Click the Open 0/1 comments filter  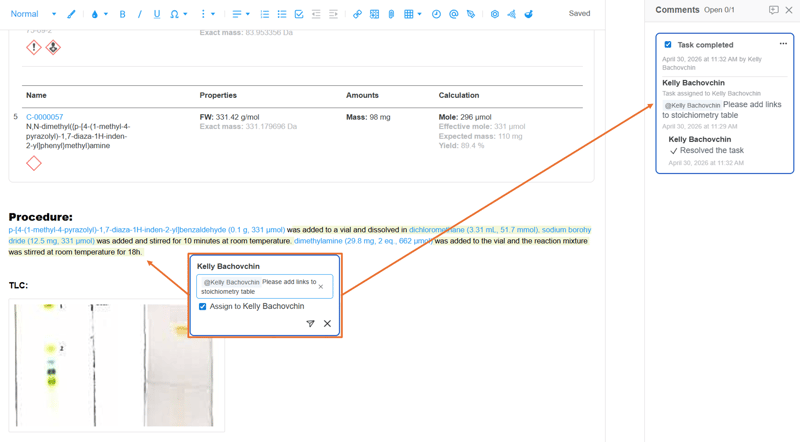[x=719, y=10]
